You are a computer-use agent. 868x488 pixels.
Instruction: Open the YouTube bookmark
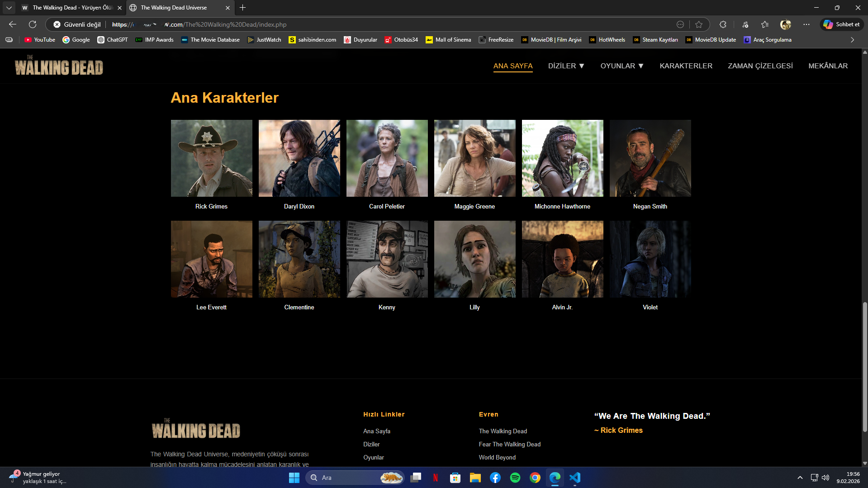tap(40, 40)
